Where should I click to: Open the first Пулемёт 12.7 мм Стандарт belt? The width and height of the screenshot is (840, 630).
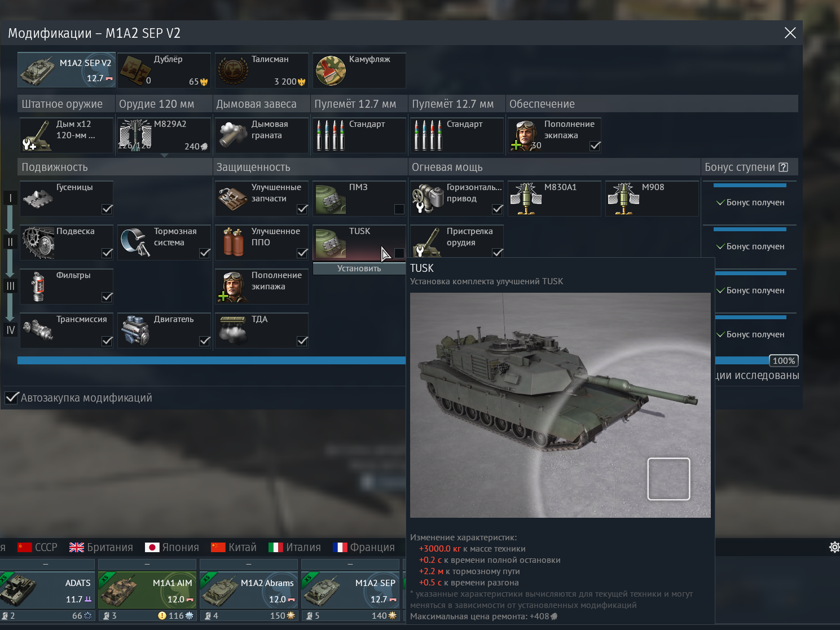(x=359, y=135)
